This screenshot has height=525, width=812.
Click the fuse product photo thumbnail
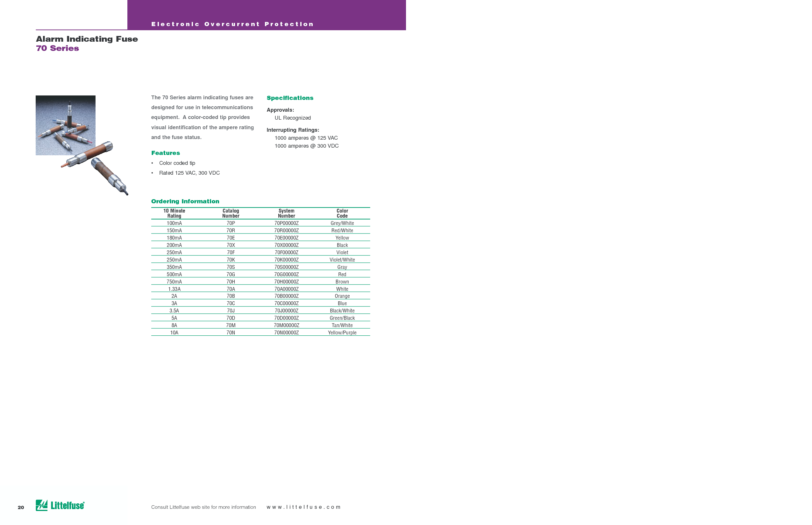point(66,125)
